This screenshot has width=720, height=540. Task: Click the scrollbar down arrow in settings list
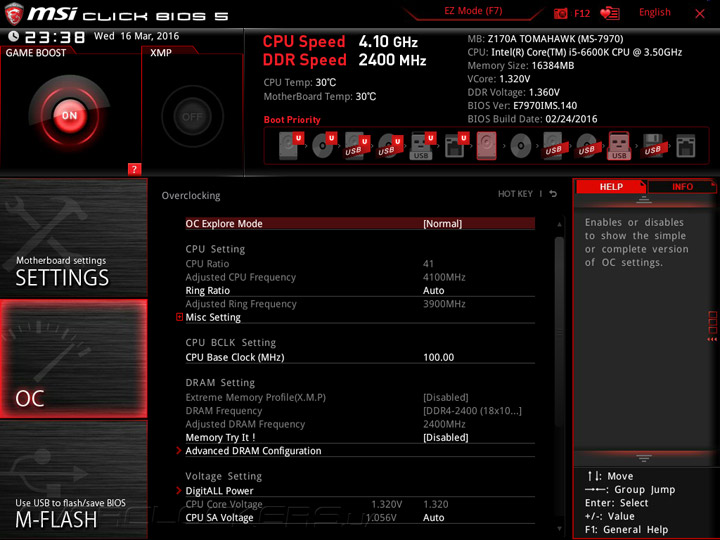click(559, 529)
